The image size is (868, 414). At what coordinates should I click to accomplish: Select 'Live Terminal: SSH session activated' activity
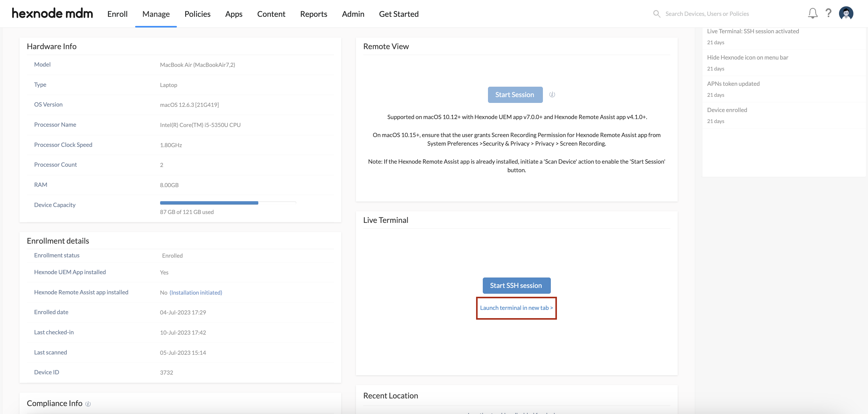click(753, 31)
